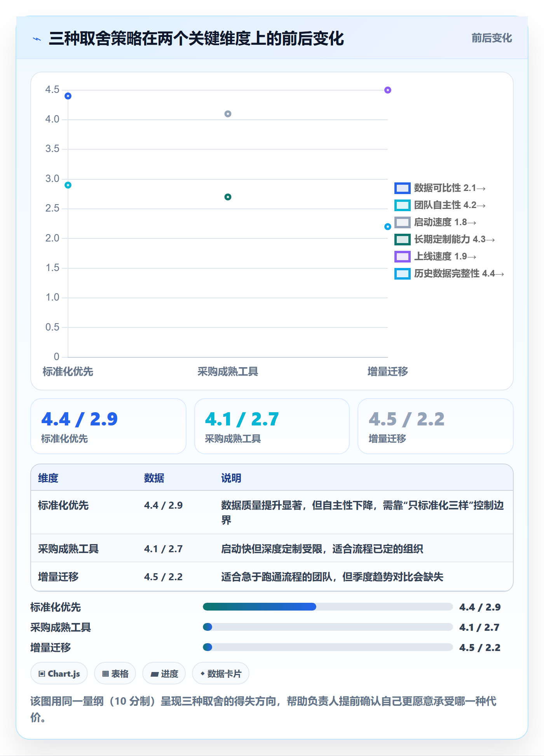Click the 数据 column header
Image resolution: width=544 pixels, height=756 pixels.
[154, 478]
